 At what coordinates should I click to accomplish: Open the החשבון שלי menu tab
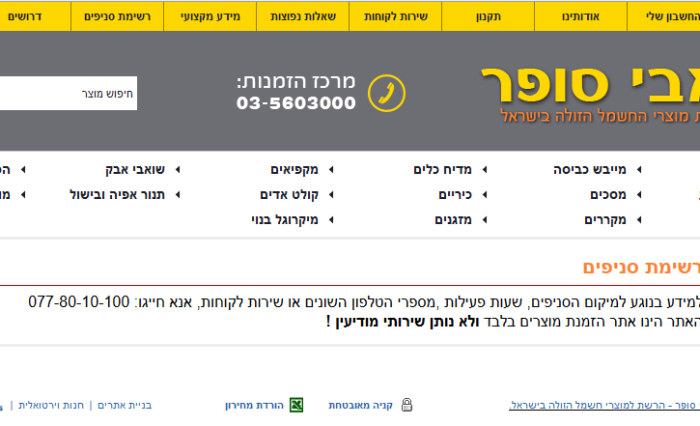pyautogui.click(x=664, y=17)
